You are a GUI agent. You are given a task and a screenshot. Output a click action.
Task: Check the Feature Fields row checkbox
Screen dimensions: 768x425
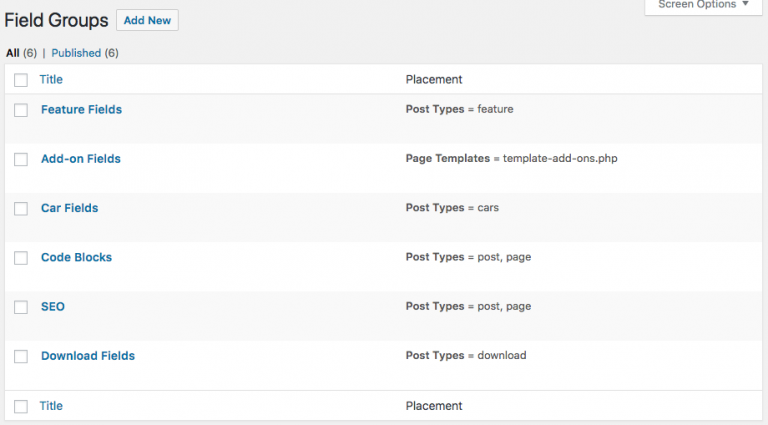click(x=21, y=110)
